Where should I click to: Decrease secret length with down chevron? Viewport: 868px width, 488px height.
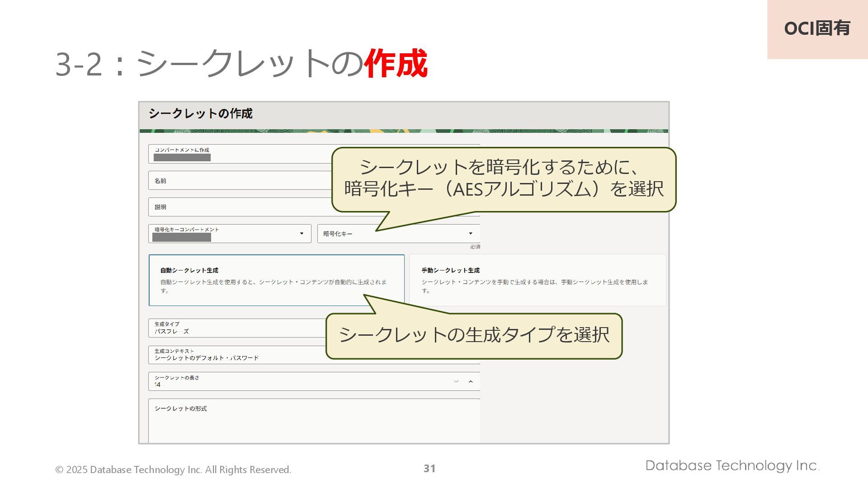(456, 381)
